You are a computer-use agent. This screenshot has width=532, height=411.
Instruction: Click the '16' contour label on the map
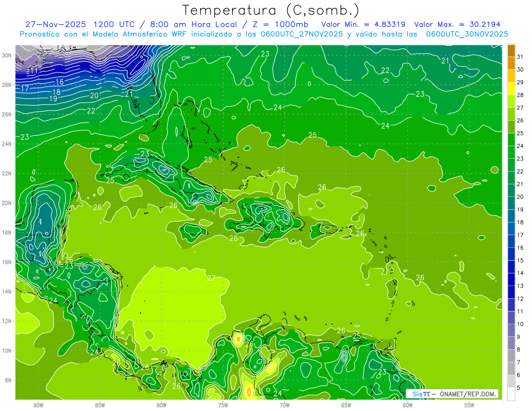click(x=59, y=82)
